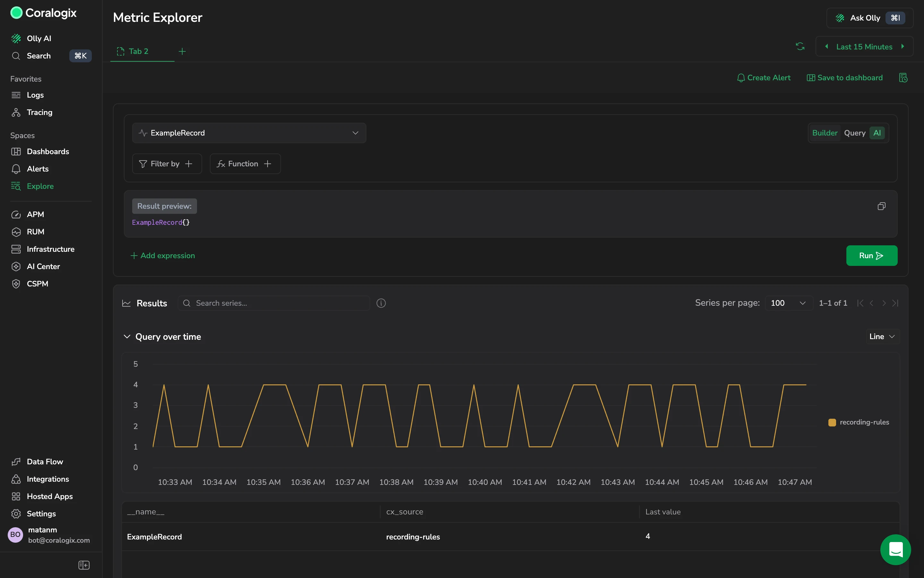924x578 pixels.
Task: Click Create Alert
Action: 764,78
